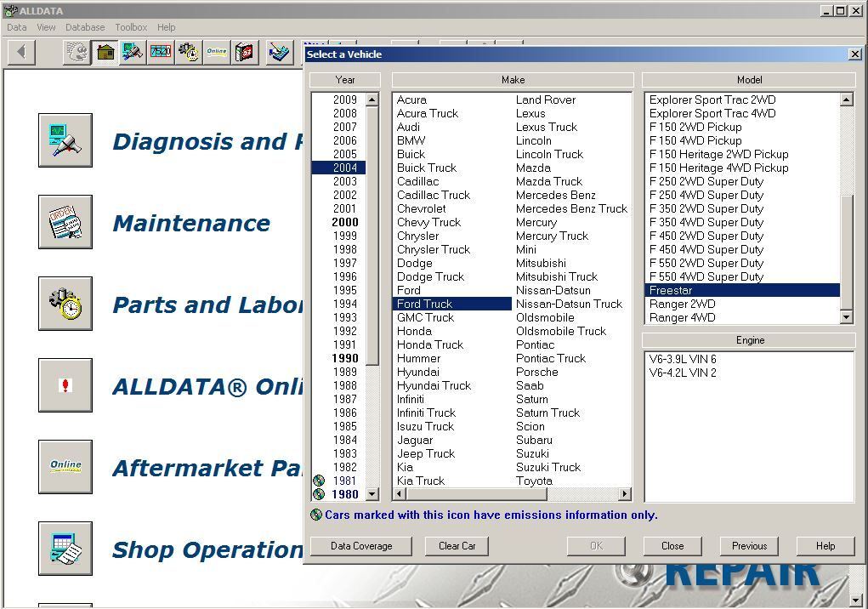The image size is (868, 609).
Task: Click the Data Coverage button
Action: 361,546
